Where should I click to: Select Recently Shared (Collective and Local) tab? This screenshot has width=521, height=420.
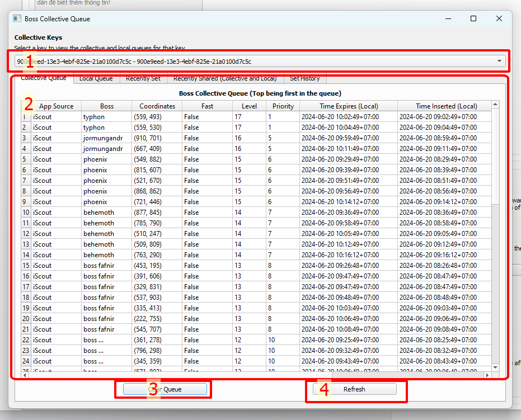pos(224,79)
